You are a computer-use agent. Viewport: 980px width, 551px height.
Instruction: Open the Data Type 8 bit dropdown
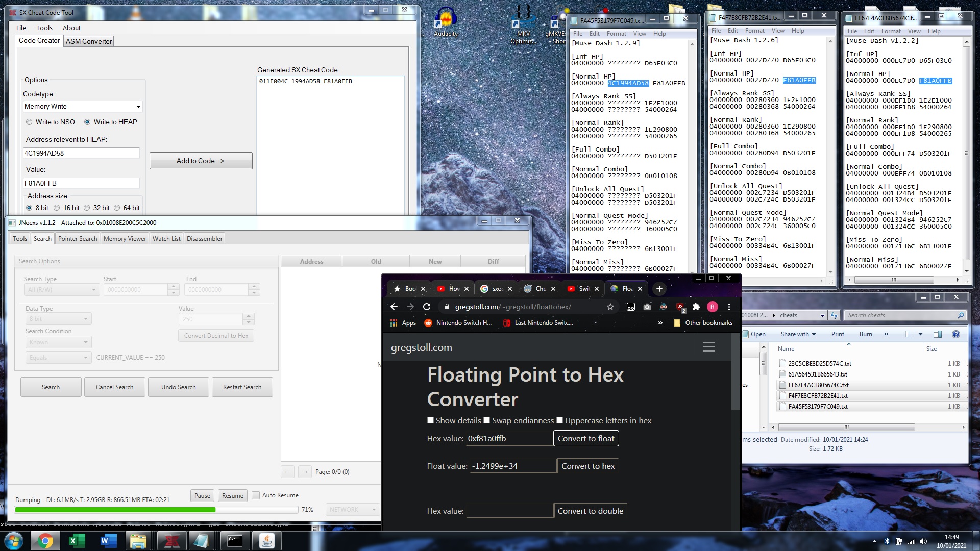(x=58, y=319)
